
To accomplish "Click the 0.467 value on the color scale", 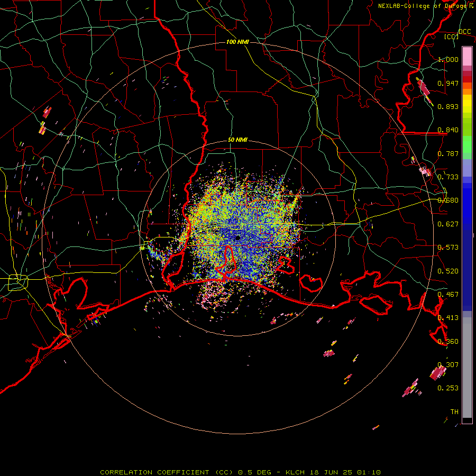I will click(448, 295).
